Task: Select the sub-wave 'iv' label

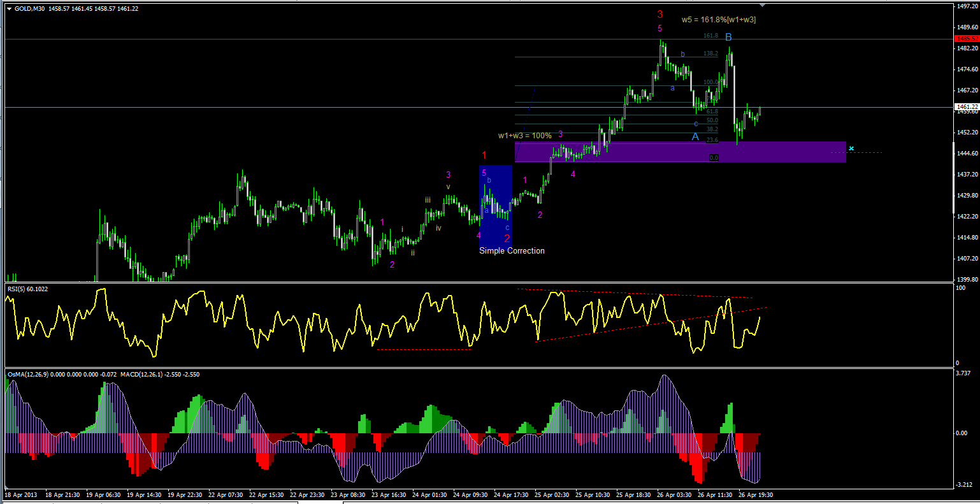Action: 438,228
